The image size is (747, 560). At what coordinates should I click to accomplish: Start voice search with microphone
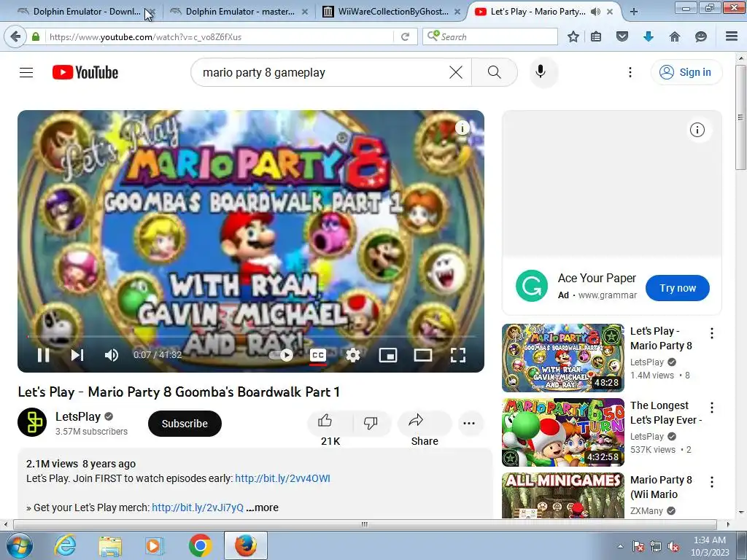pos(541,72)
